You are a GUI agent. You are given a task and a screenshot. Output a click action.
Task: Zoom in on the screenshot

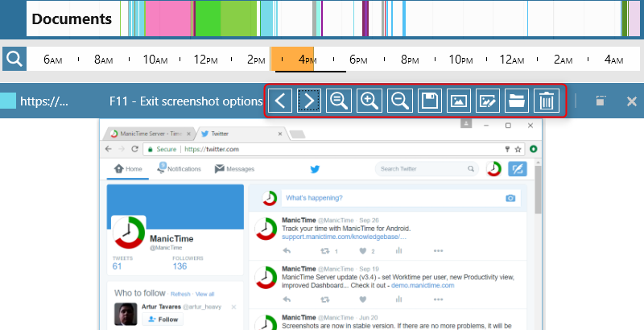[x=369, y=101]
